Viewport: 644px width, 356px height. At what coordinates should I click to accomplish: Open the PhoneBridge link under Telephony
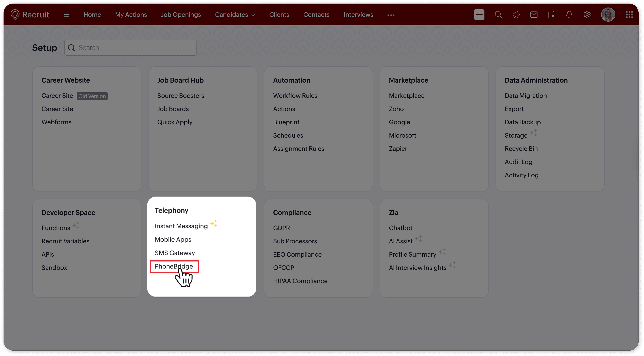tap(174, 266)
